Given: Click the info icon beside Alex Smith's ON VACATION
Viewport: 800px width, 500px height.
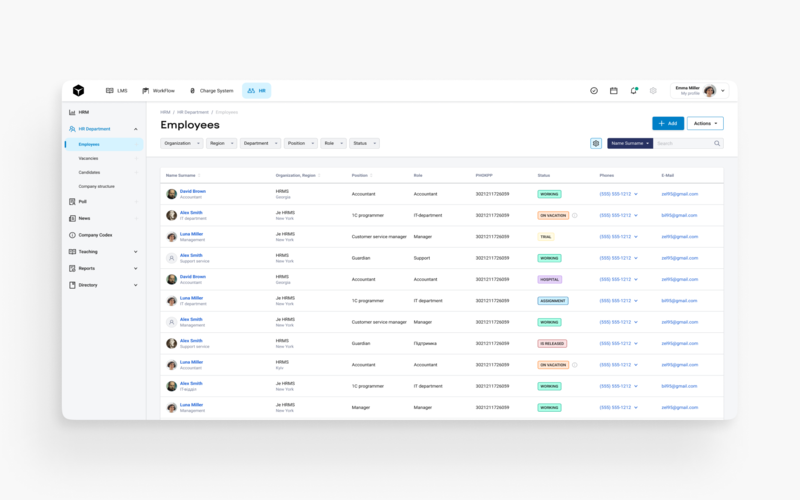Looking at the screenshot, I should point(574,215).
